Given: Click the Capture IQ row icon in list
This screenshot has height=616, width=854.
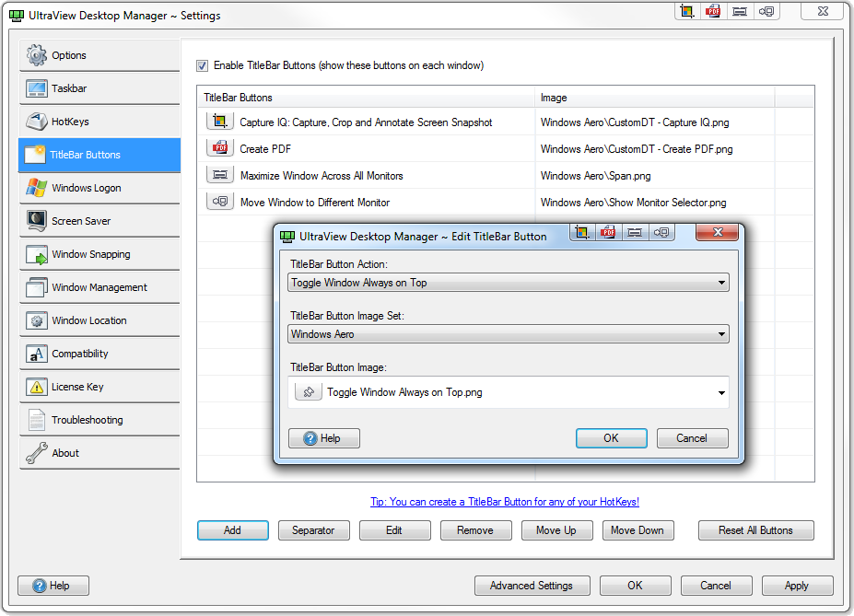Looking at the screenshot, I should coord(220,122).
